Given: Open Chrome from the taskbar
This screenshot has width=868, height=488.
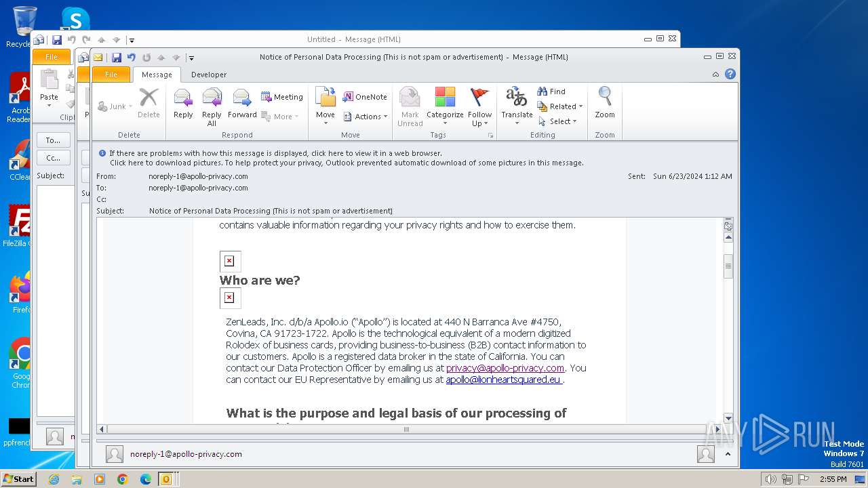Looking at the screenshot, I should point(123,479).
